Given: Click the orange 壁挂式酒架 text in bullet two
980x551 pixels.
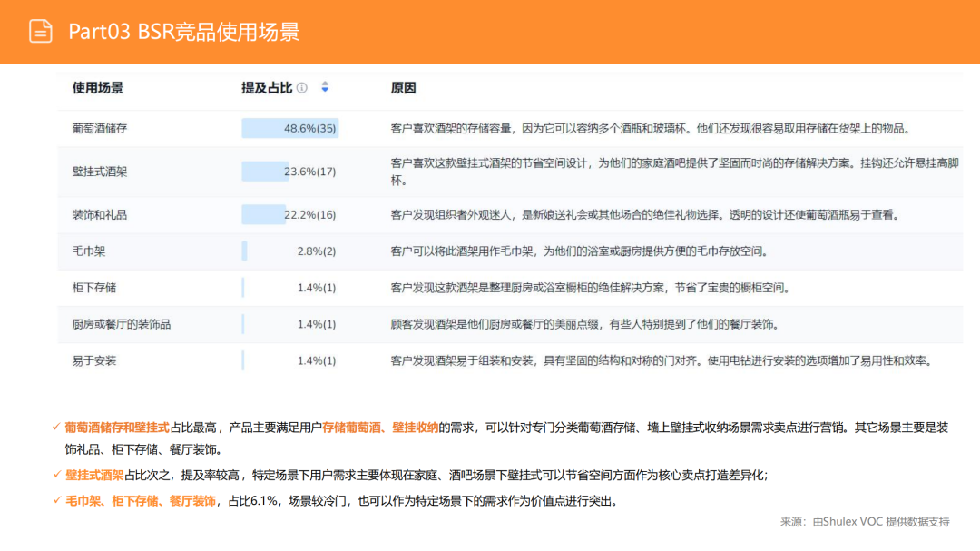Looking at the screenshot, I should 94,476.
